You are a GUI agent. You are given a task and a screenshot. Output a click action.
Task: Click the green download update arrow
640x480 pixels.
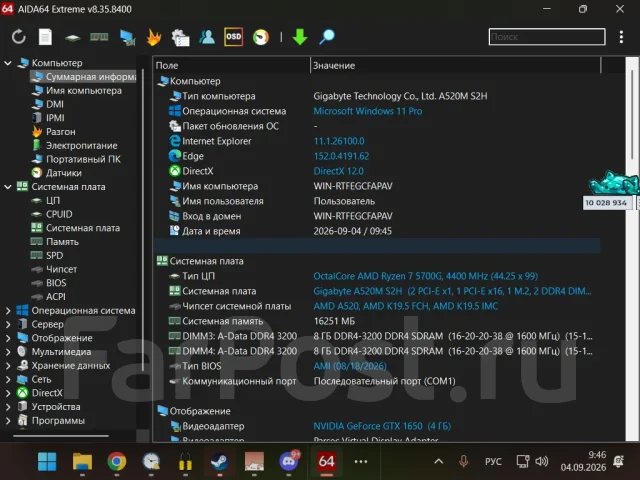pos(300,37)
